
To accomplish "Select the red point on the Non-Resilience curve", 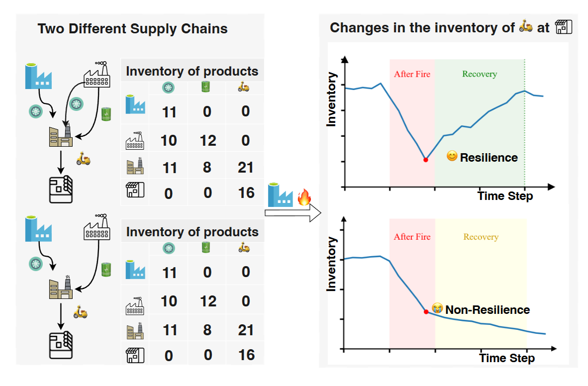I will 426,312.
